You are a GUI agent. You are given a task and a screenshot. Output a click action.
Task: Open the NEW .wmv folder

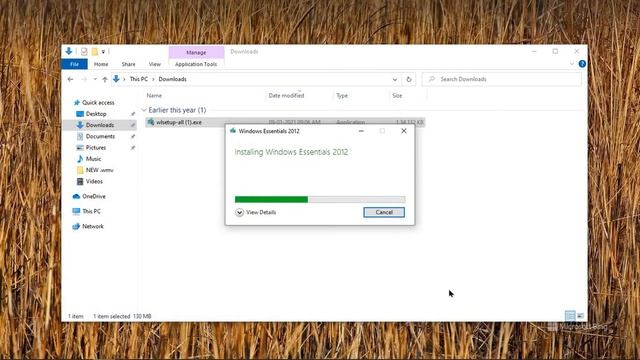(x=99, y=170)
